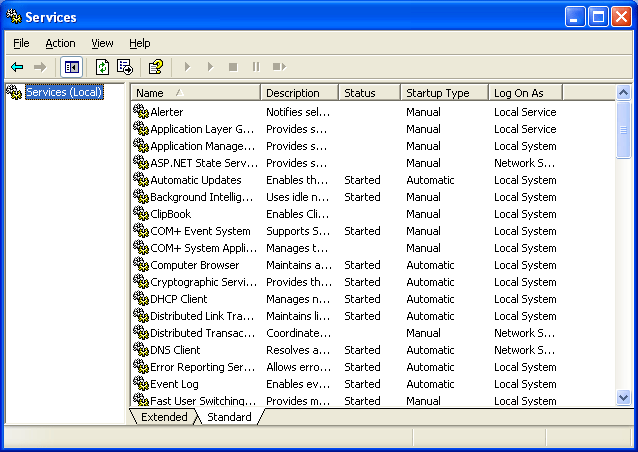Image resolution: width=638 pixels, height=452 pixels.
Task: Sort by the Name column header
Action: 195,93
